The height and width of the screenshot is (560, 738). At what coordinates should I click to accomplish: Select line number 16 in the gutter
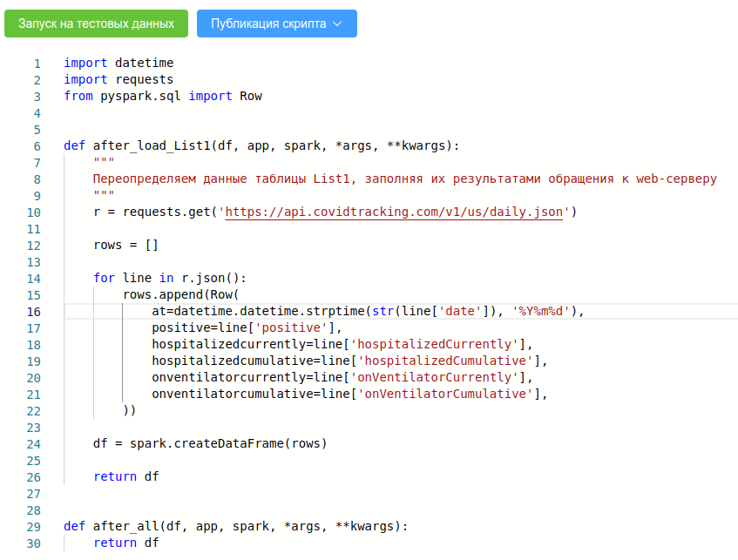click(x=34, y=312)
